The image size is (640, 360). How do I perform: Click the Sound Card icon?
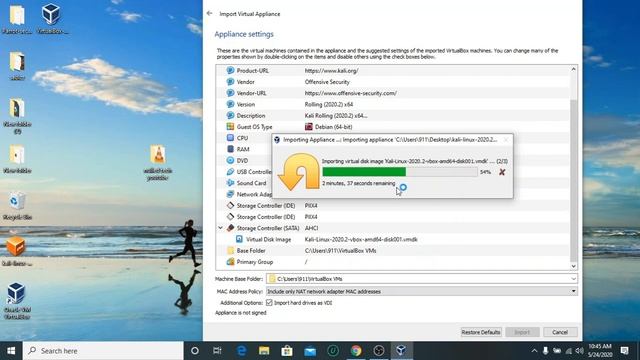[x=230, y=183]
